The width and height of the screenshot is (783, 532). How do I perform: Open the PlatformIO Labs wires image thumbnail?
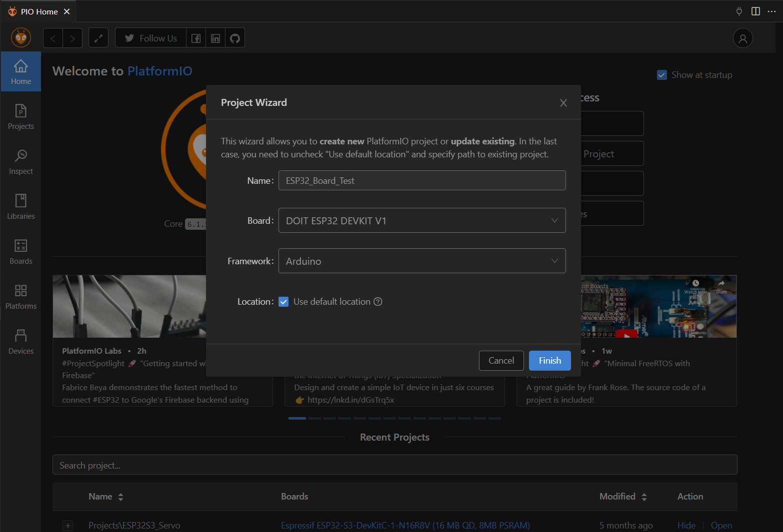click(x=129, y=306)
